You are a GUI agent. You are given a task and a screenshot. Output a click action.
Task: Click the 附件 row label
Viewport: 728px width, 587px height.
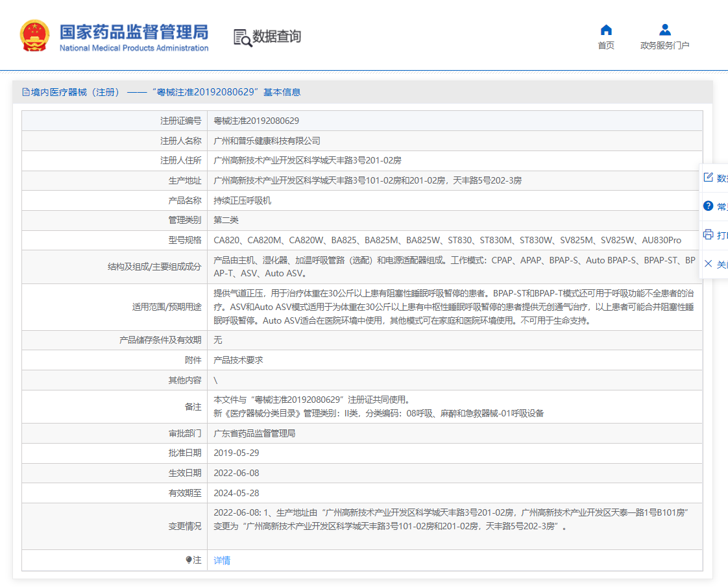click(193, 360)
